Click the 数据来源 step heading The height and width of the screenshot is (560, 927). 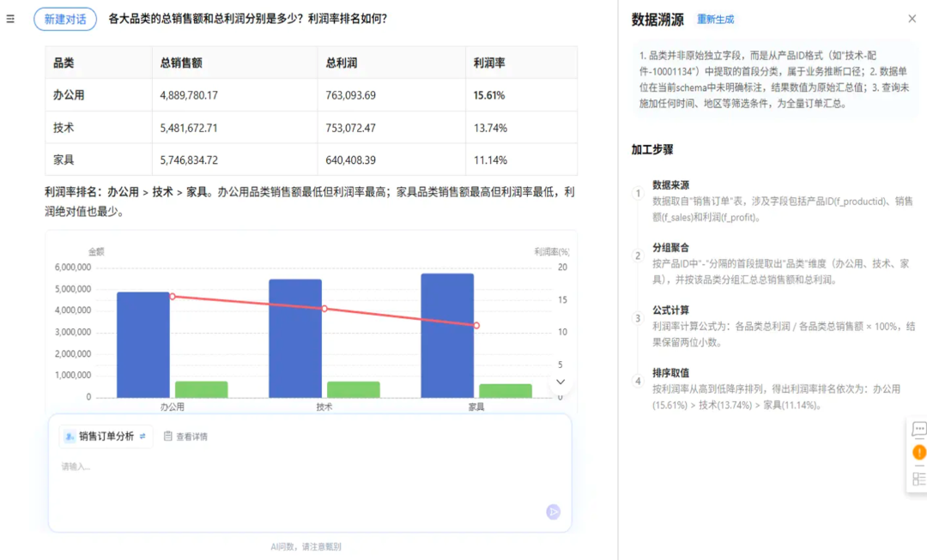click(670, 185)
